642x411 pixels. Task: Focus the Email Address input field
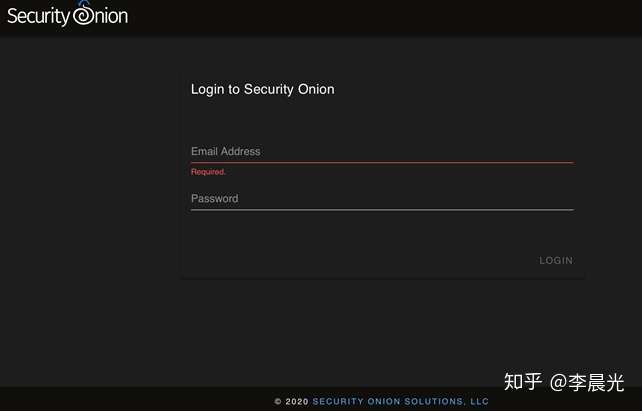point(381,151)
